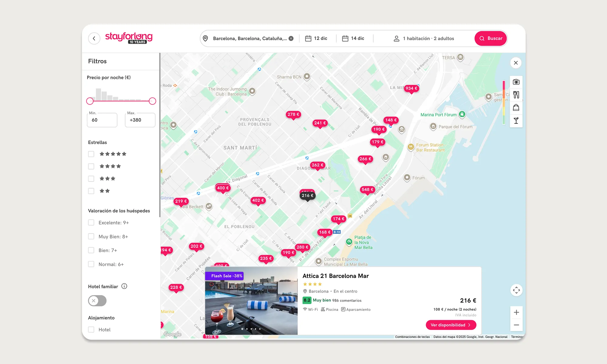Screen dimensions: 607x364
Task: Show the cocktail bars layer on the map
Action: [516, 120]
